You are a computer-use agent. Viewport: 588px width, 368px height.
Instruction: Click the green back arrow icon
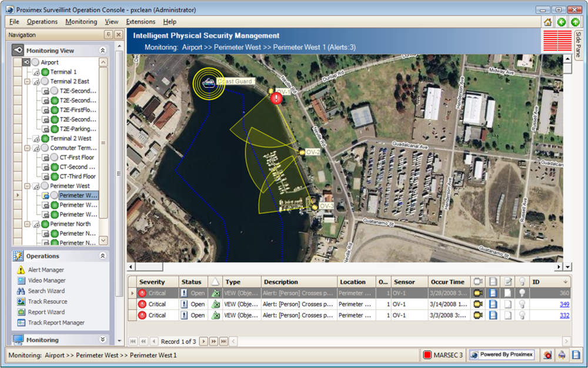point(562,22)
